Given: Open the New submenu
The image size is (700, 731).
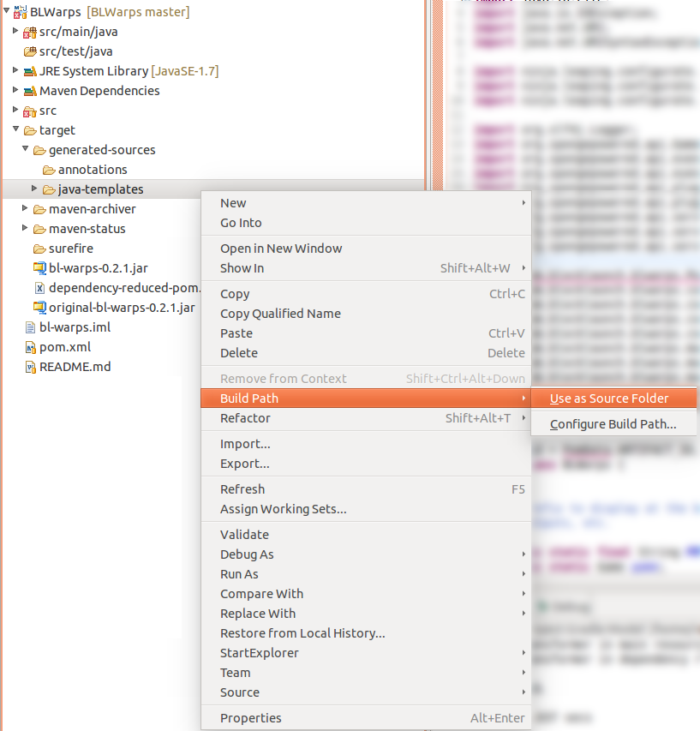Looking at the screenshot, I should click(366, 203).
